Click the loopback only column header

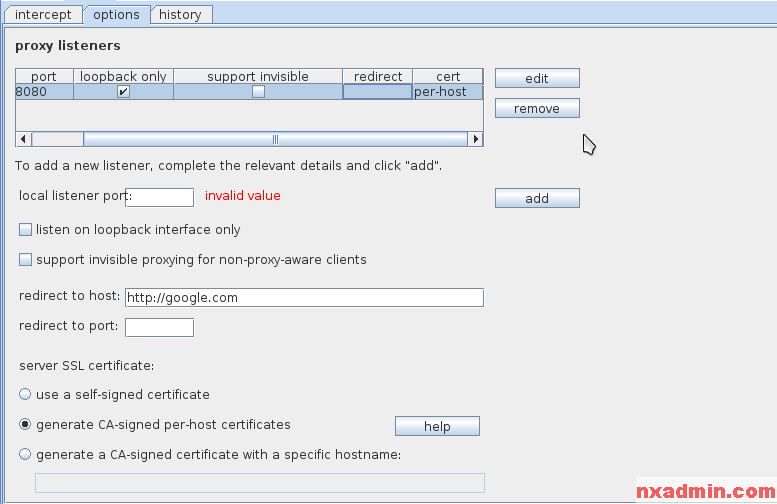[123, 76]
